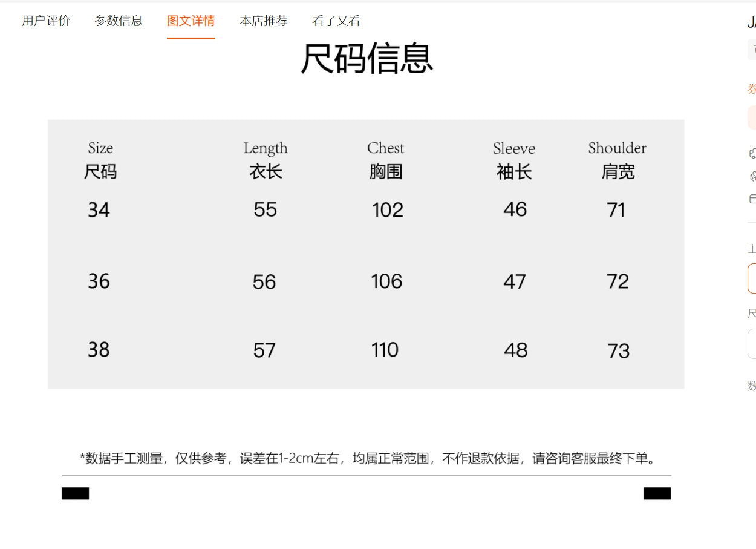The height and width of the screenshot is (549, 756).
Task: Click the Length 衣长 column header
Action: [x=266, y=160]
